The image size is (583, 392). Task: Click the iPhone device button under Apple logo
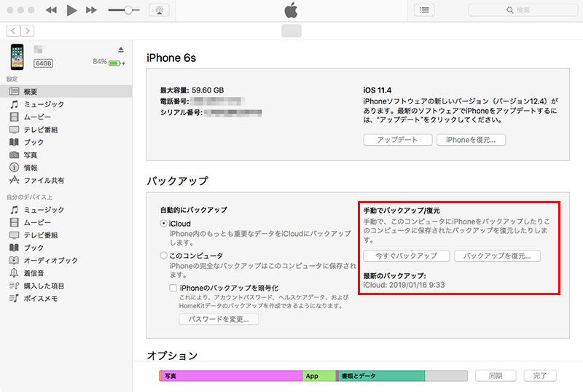291,31
